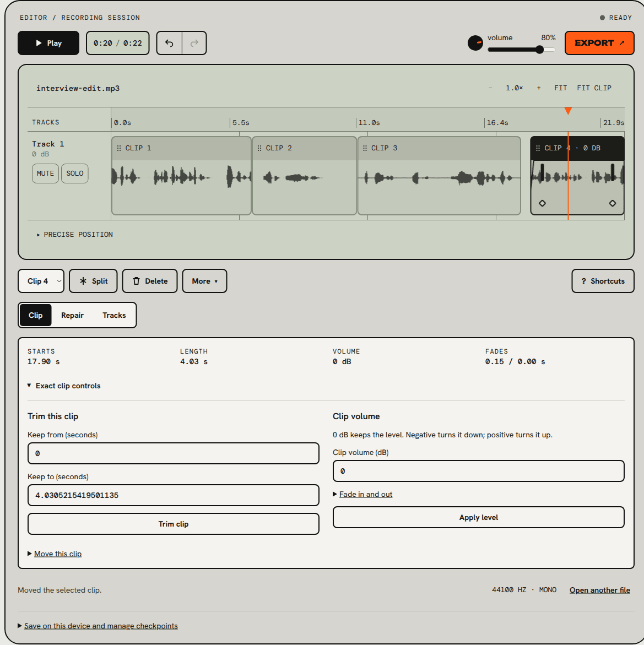Click the interview-edit.mp3 file name
Viewport: 644px width, 645px height.
[78, 88]
